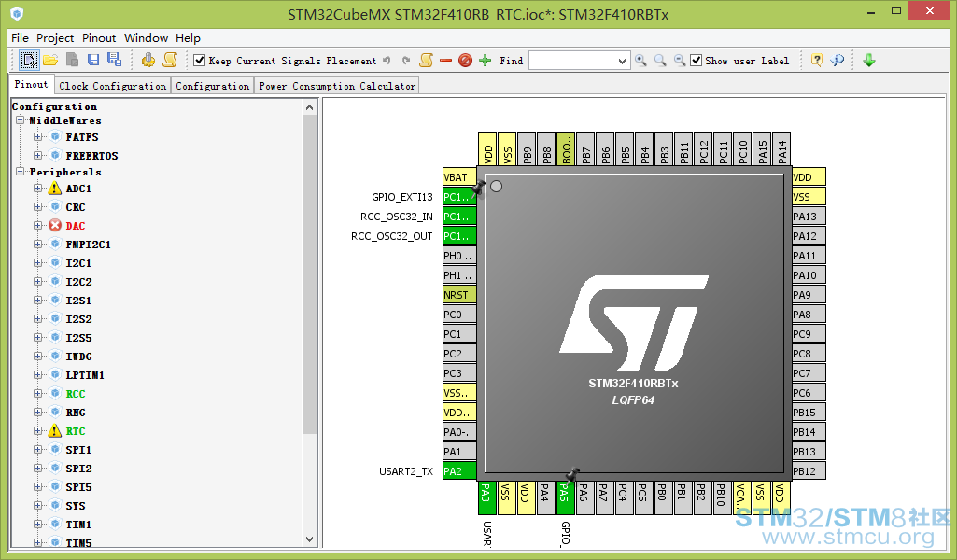957x560 pixels.
Task: Select the Pinout tab
Action: coord(31,85)
